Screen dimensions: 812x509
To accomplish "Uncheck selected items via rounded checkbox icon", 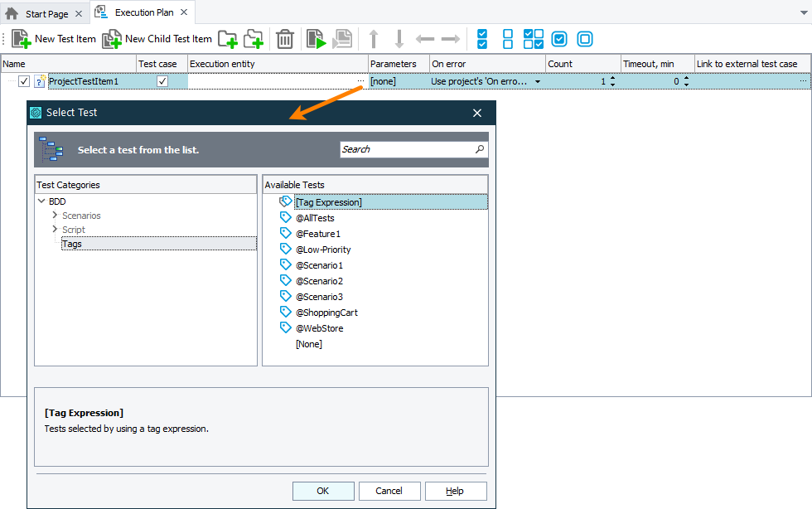I will (x=586, y=39).
